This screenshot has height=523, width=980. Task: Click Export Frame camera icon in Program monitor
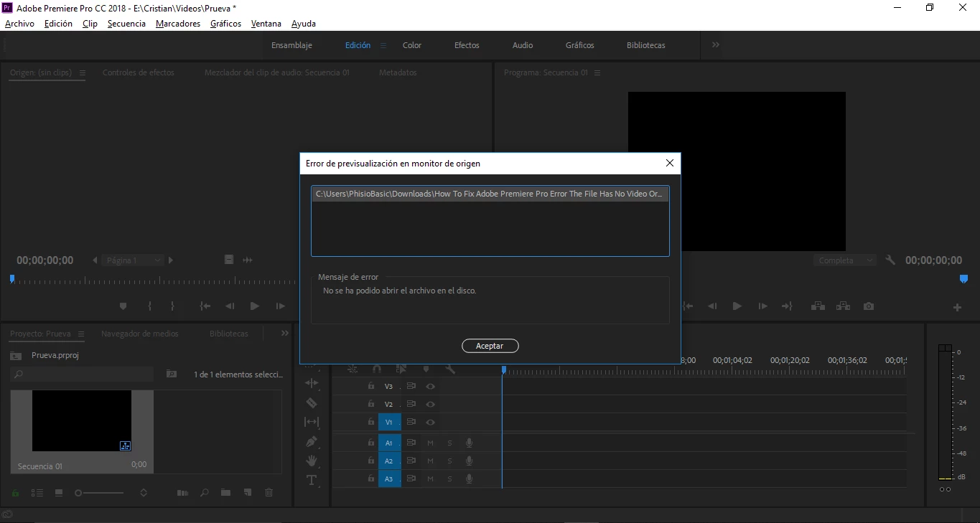click(x=869, y=306)
